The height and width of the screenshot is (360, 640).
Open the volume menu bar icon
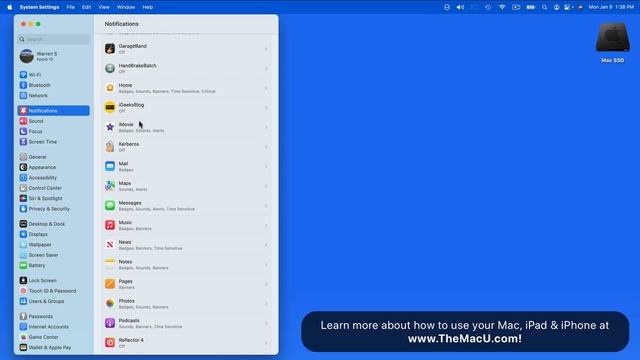[x=460, y=7]
